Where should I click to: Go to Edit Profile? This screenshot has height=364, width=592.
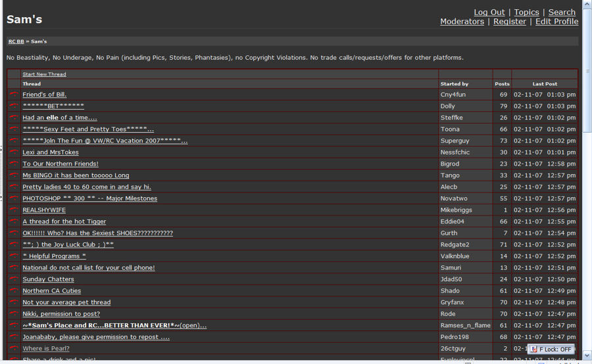[556, 22]
